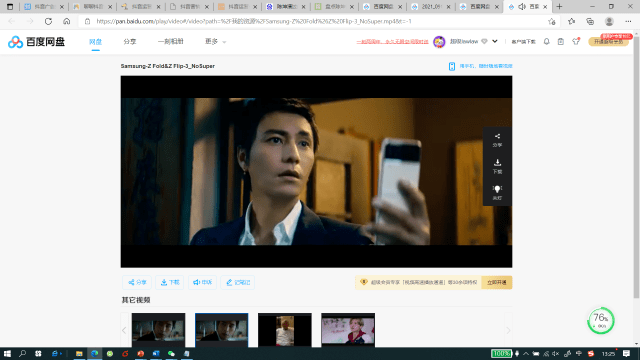Switch to the 分享 navigation tab
640x360 pixels.
130,42
